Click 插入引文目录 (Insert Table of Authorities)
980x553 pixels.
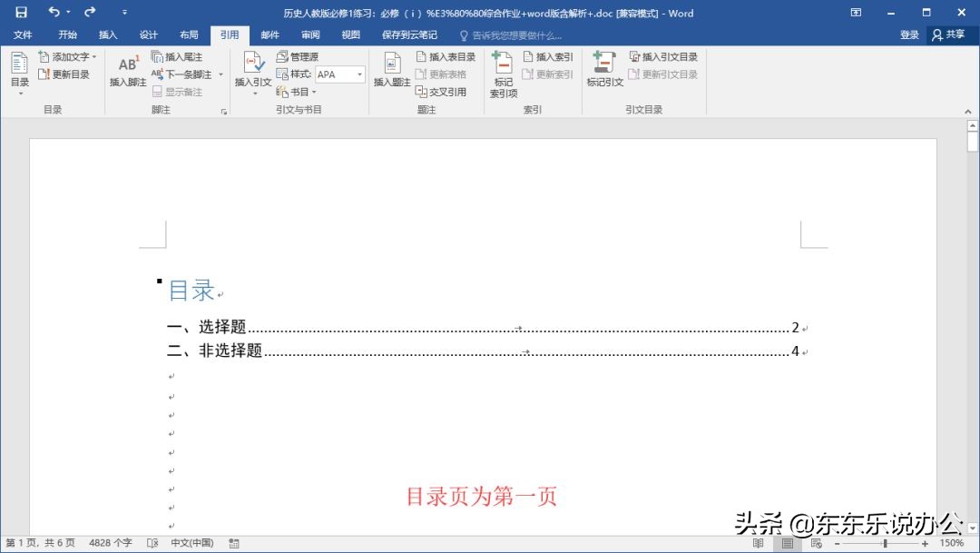click(x=662, y=56)
